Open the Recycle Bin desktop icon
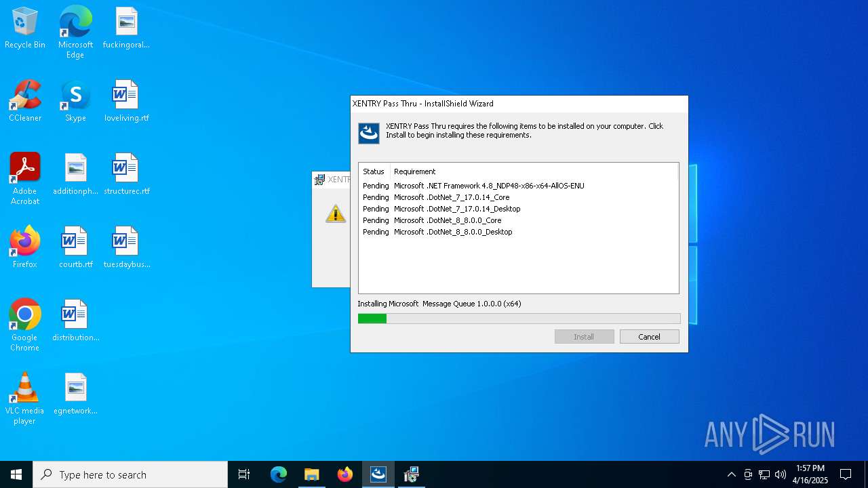 [25, 28]
